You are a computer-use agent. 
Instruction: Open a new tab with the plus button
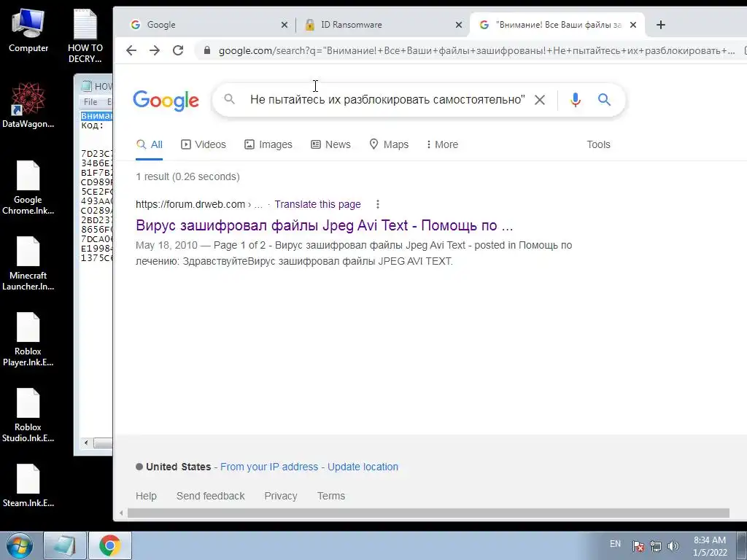pyautogui.click(x=660, y=25)
